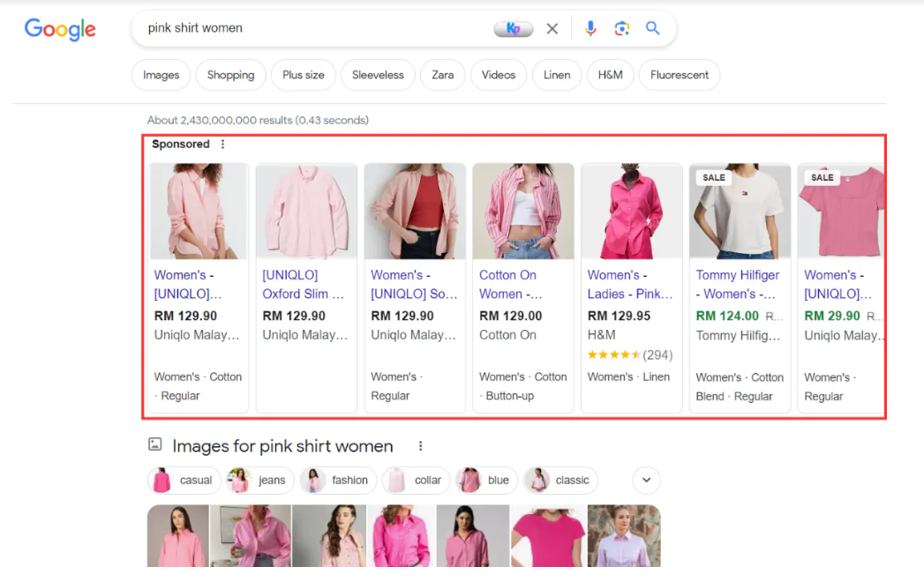924x582 pixels.
Task: Select the casual image filter chip
Action: coord(184,480)
